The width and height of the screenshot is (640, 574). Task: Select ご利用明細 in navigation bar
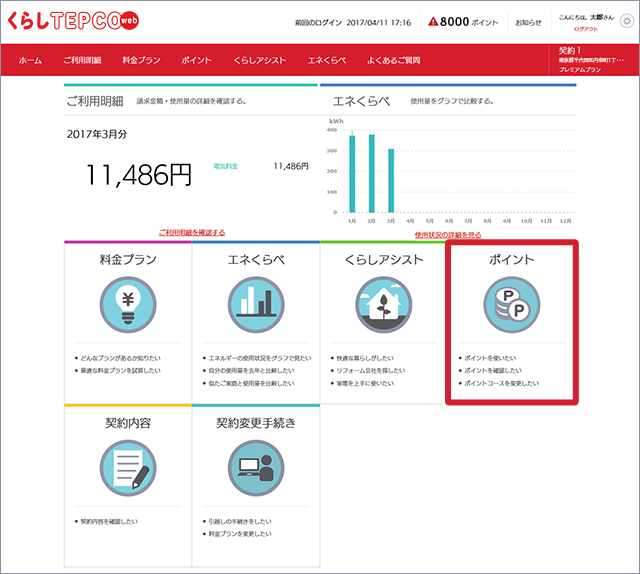pos(83,61)
